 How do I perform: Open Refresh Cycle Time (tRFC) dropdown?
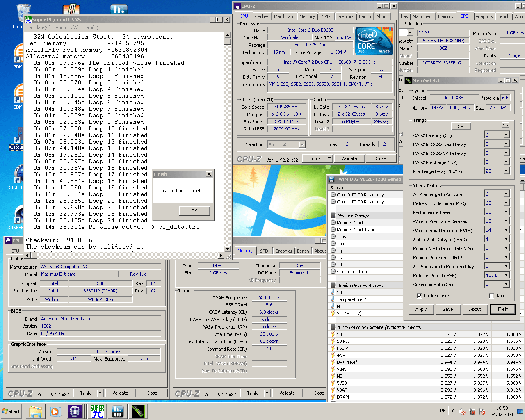click(506, 203)
